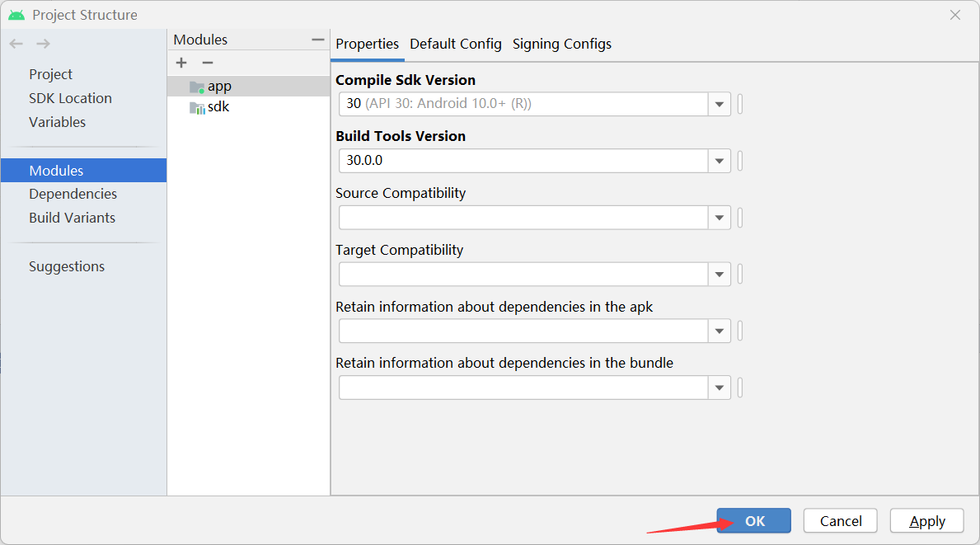The image size is (980, 545).
Task: Close the Project Structure dialog
Action: coord(955,15)
